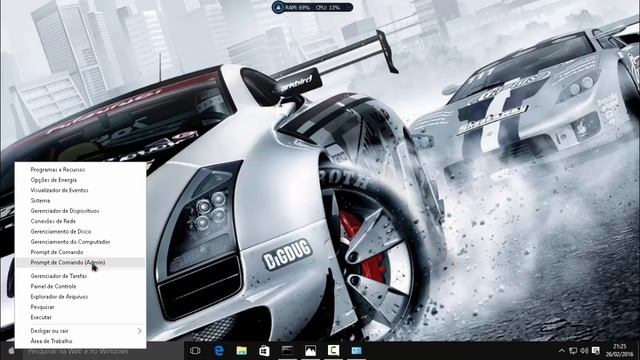
Task: Click the Pesquisar menu entry
Action: point(80,307)
